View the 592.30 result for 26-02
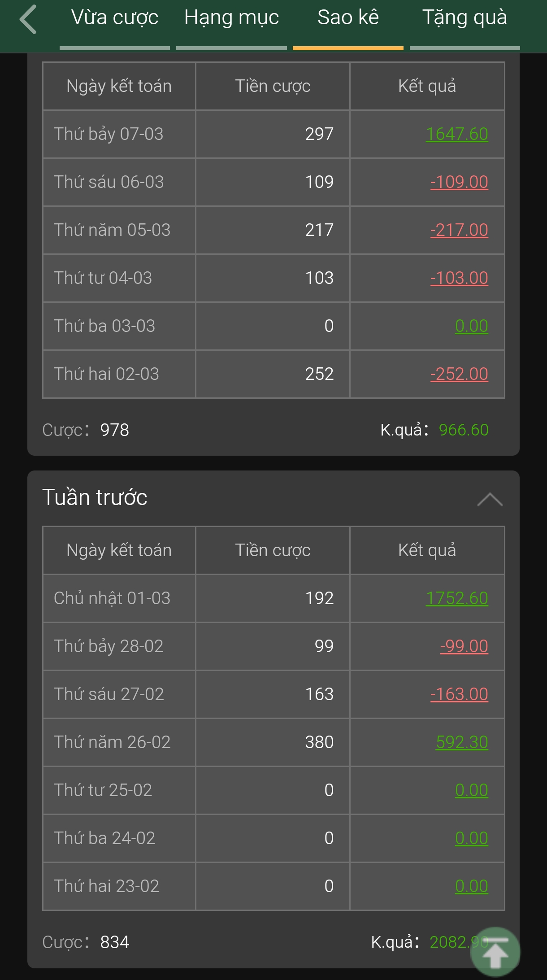The image size is (547, 980). point(462,742)
